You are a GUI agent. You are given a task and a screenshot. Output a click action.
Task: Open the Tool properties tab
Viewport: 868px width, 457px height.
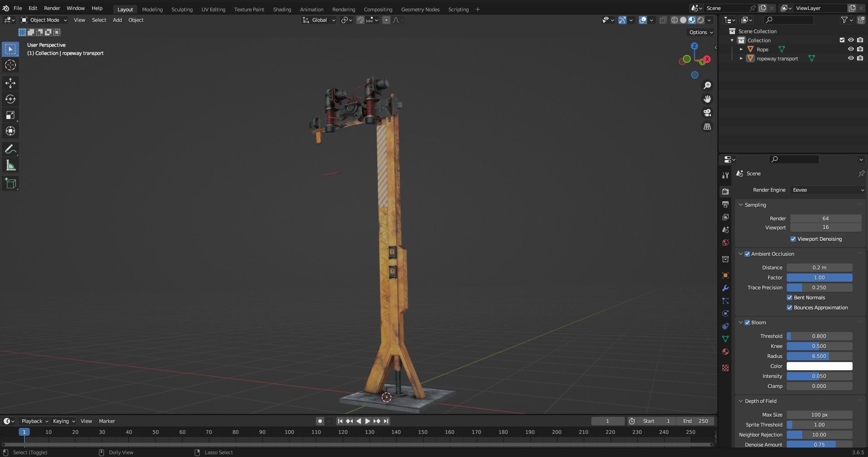pos(725,175)
